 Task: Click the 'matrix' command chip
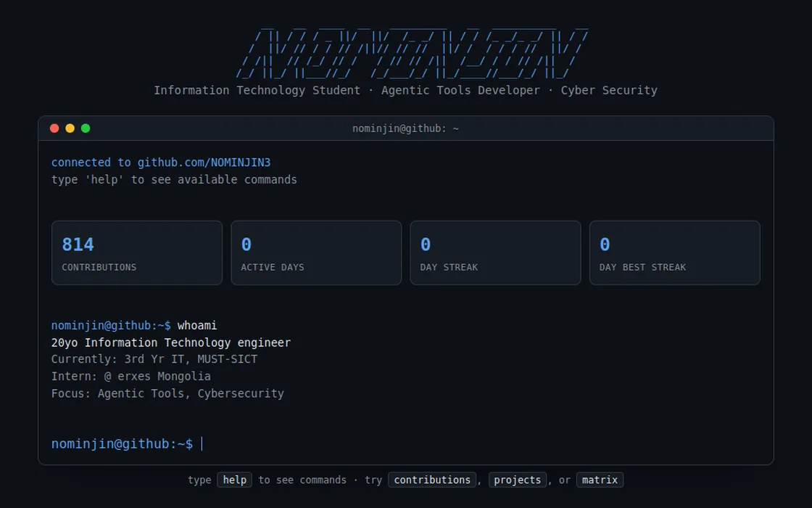click(x=600, y=480)
